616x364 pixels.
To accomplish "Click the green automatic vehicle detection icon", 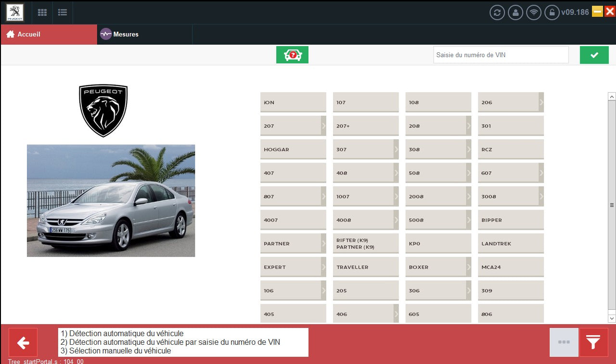I will click(x=292, y=55).
